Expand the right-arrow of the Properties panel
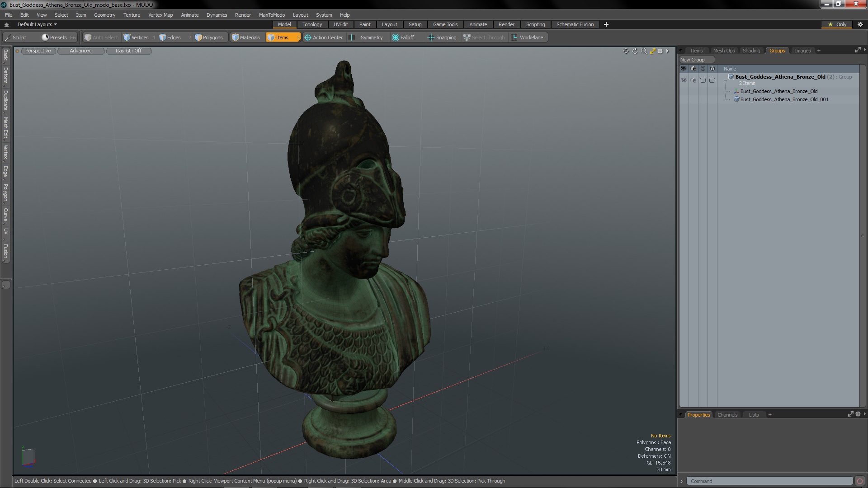This screenshot has width=868, height=488. tap(864, 413)
